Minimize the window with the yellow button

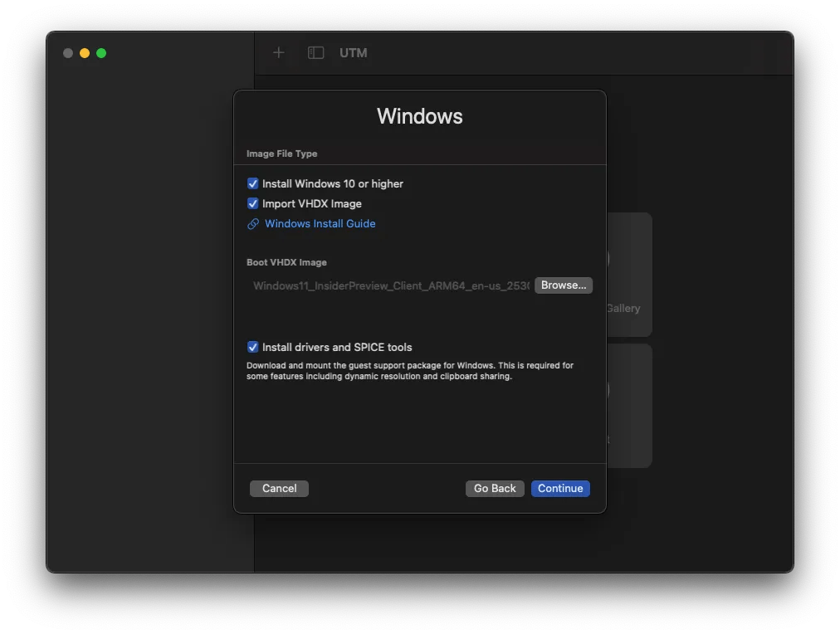tap(85, 53)
